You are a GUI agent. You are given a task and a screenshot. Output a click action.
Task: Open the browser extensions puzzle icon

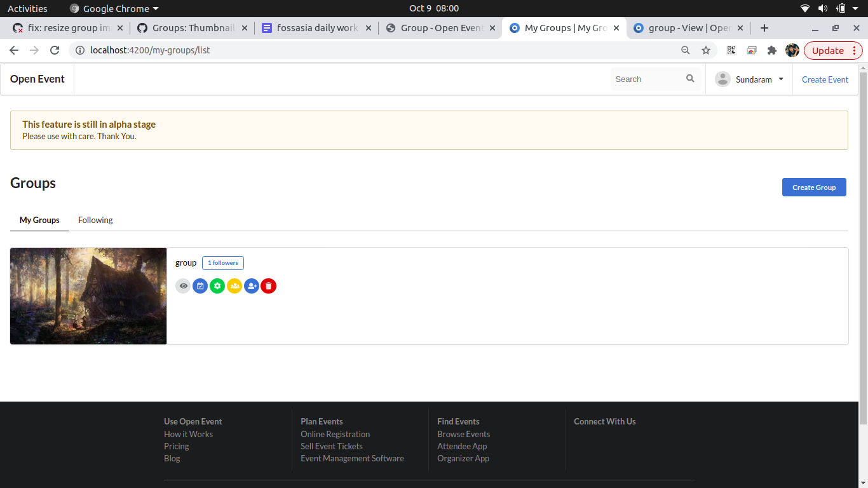click(771, 50)
